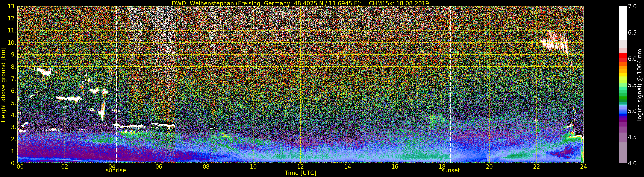Click the 'sunrise' label below the axis
Image resolution: width=644 pixels, height=177 pixels.
coord(116,171)
